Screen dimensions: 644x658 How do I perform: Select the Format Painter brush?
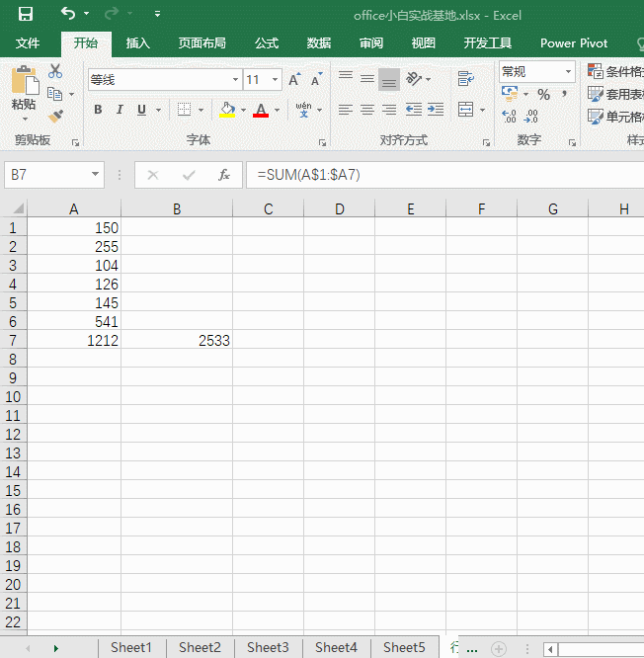pyautogui.click(x=55, y=116)
